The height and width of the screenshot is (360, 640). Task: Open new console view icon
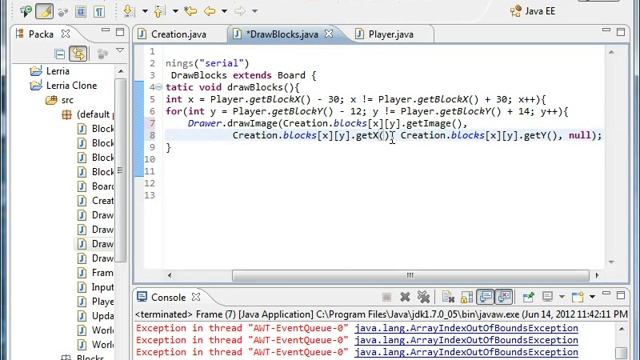tap(578, 297)
